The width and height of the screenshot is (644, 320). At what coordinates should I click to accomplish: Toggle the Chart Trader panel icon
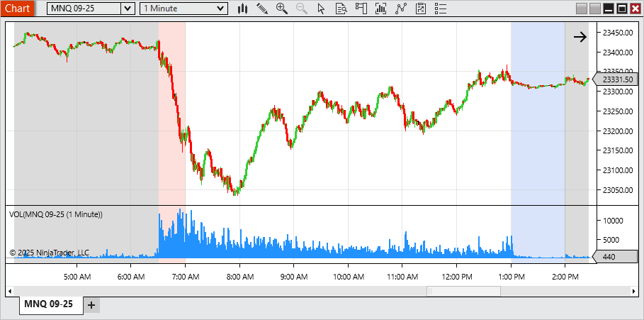pos(361,9)
